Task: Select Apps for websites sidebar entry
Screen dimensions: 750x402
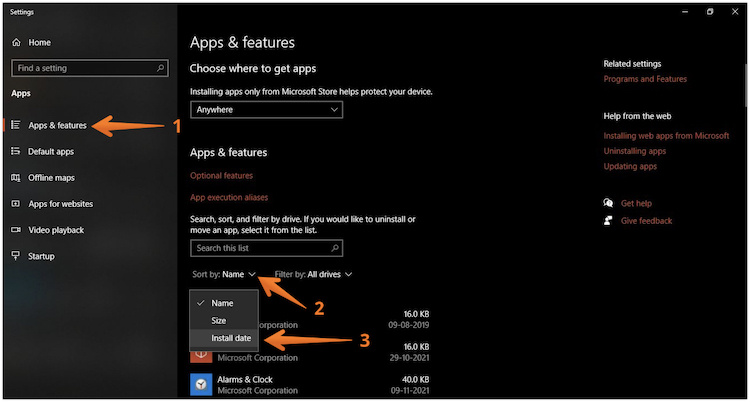Action: click(60, 204)
